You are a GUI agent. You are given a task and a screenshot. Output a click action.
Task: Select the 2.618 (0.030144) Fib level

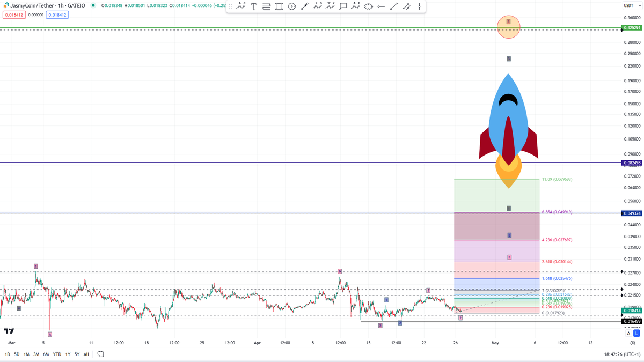(x=557, y=262)
